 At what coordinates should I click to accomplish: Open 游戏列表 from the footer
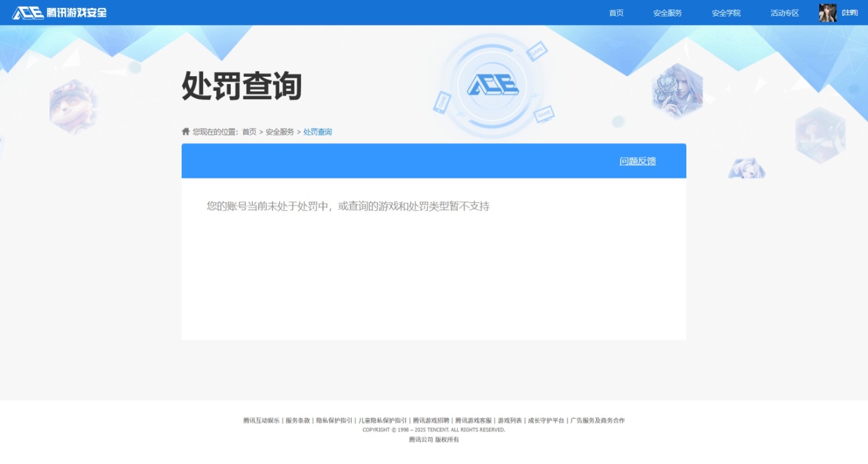[509, 420]
